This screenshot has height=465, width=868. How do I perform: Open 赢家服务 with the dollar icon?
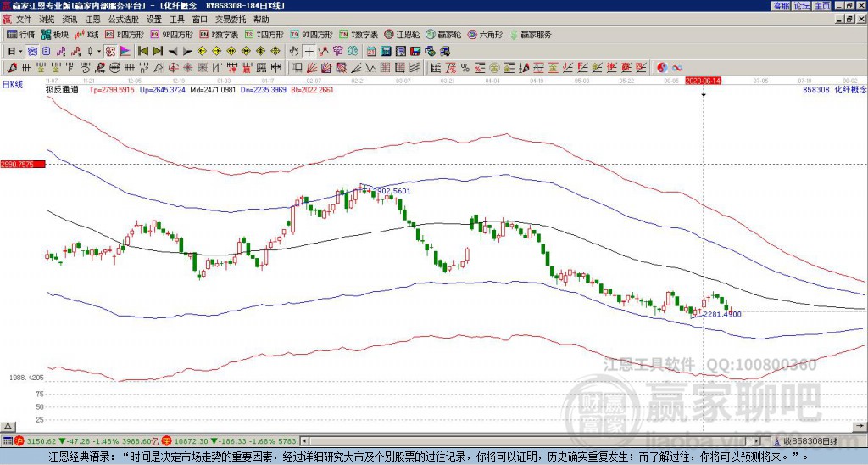pyautogui.click(x=531, y=34)
